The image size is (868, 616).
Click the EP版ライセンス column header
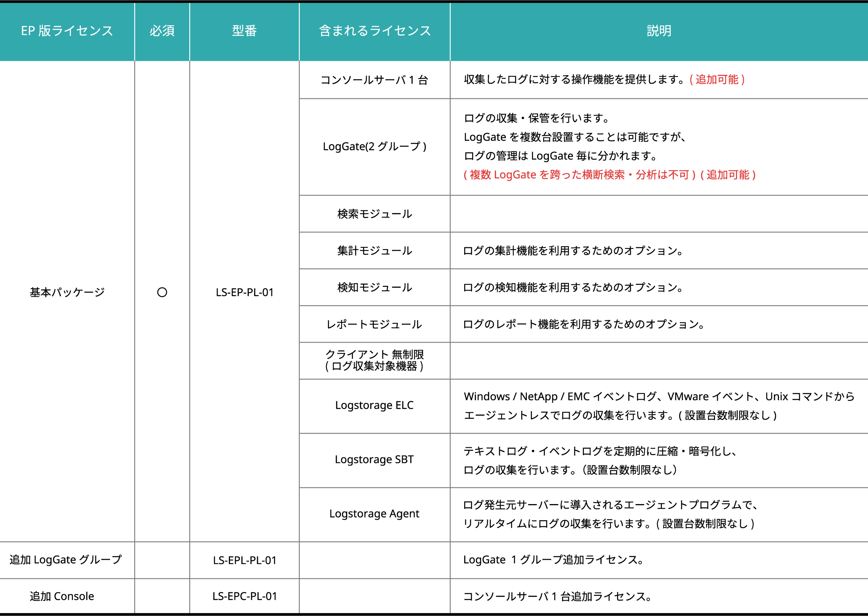67,31
